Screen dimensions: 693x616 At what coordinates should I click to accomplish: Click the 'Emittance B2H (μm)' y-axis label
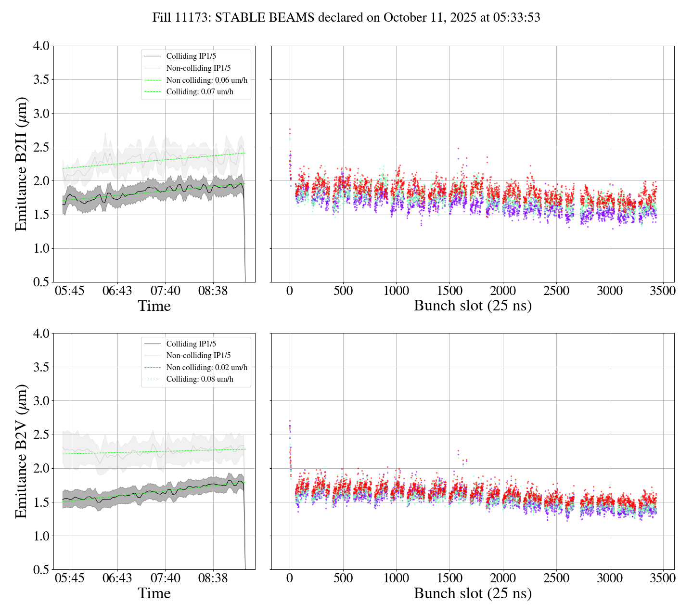21,164
